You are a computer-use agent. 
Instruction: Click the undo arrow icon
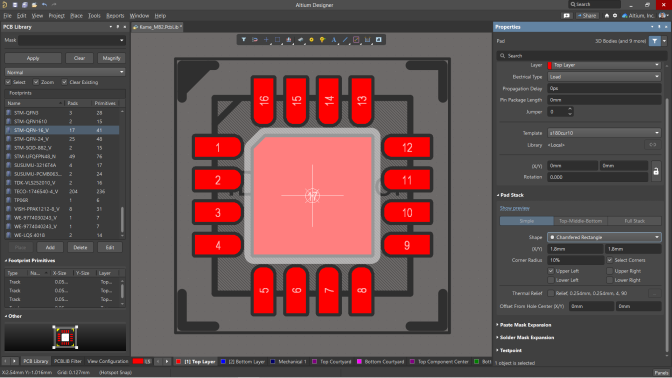pyautogui.click(x=44, y=5)
